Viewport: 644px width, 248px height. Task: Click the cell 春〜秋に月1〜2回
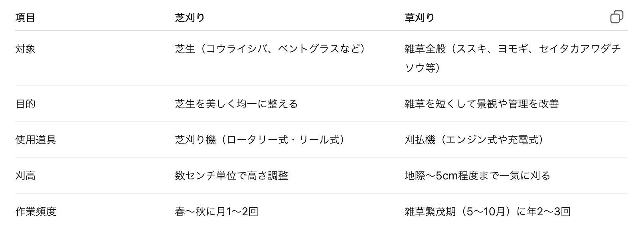(x=217, y=212)
